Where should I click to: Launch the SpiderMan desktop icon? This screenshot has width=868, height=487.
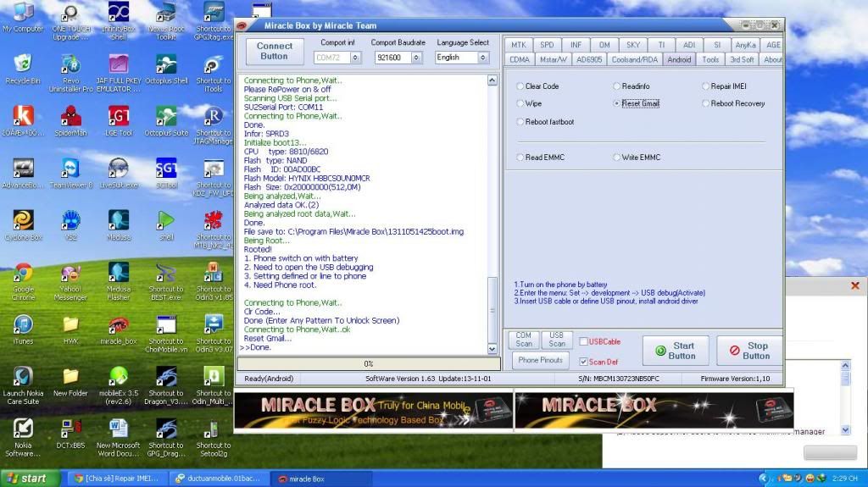point(70,120)
